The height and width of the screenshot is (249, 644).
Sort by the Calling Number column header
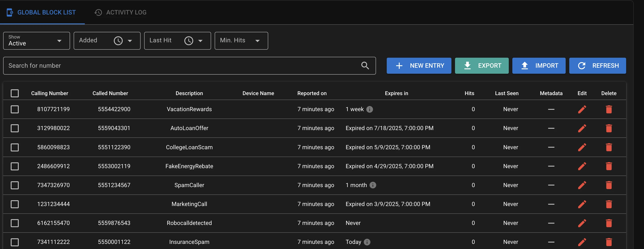[50, 93]
